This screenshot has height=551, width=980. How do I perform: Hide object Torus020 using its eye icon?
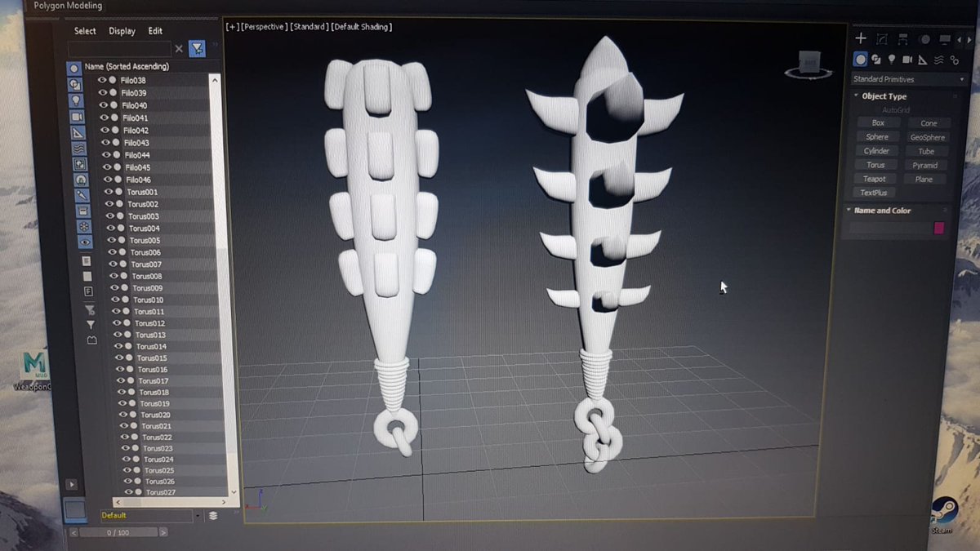(x=122, y=415)
